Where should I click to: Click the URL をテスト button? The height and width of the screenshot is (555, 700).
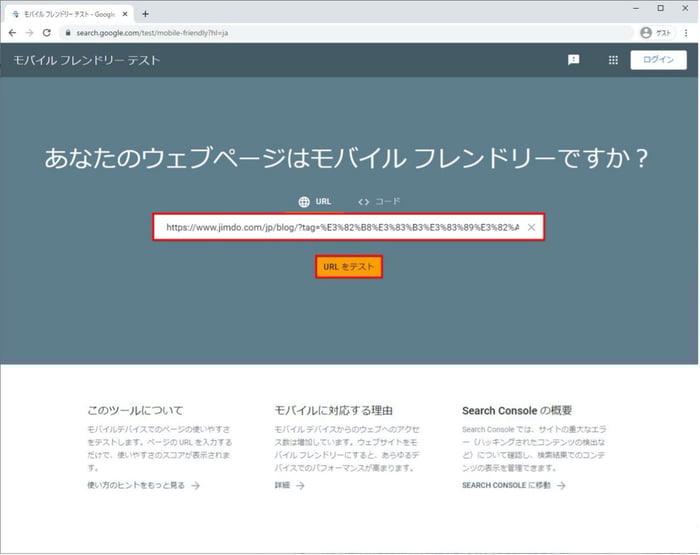[x=349, y=267]
